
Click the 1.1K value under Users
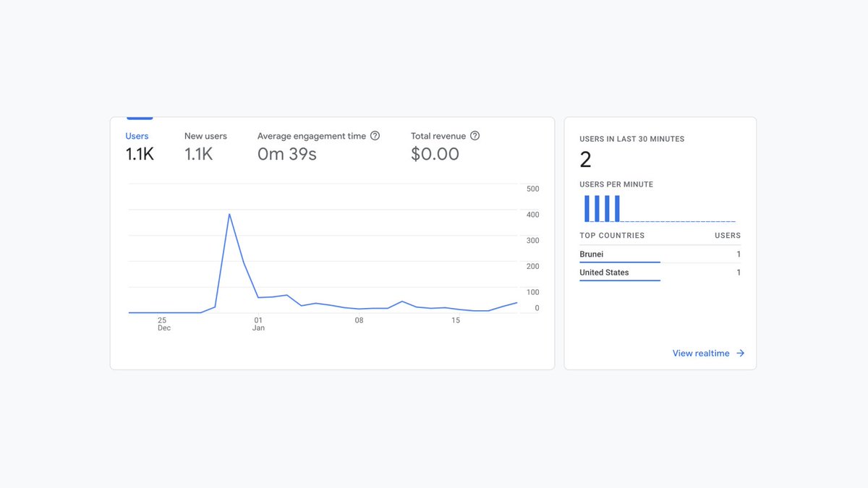point(140,154)
